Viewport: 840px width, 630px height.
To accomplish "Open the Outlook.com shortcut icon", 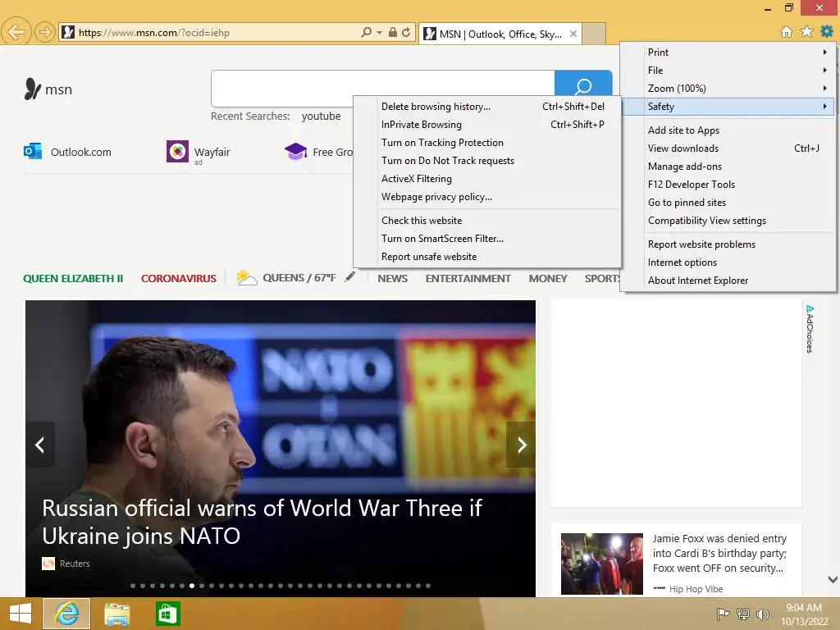I will [x=33, y=152].
